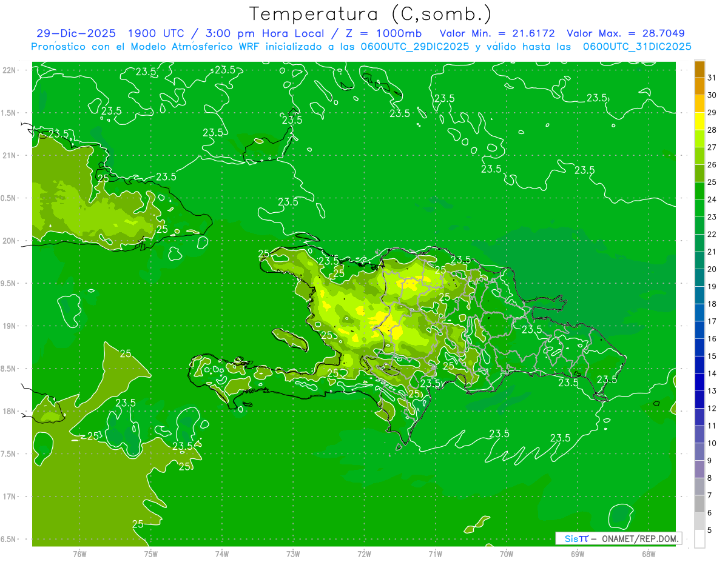728x562 pixels.
Task: Click the '22N' latitude axis label
Action: tap(9, 70)
